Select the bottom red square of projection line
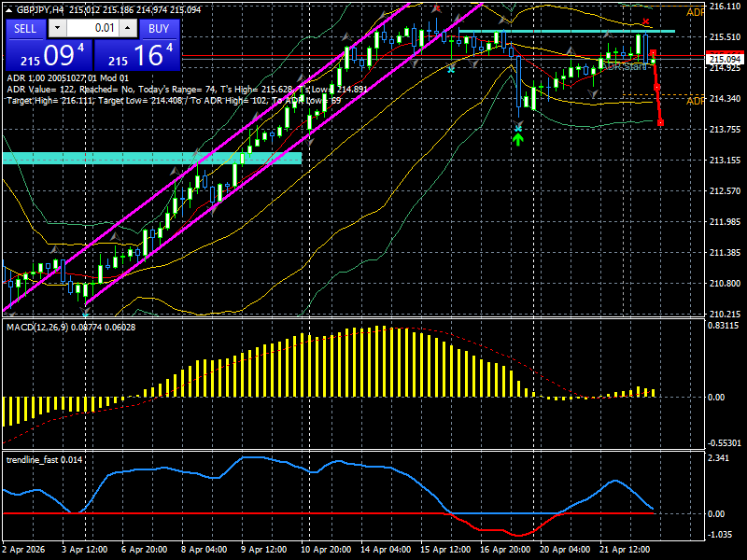Viewport: 747px width, 560px height. point(660,123)
